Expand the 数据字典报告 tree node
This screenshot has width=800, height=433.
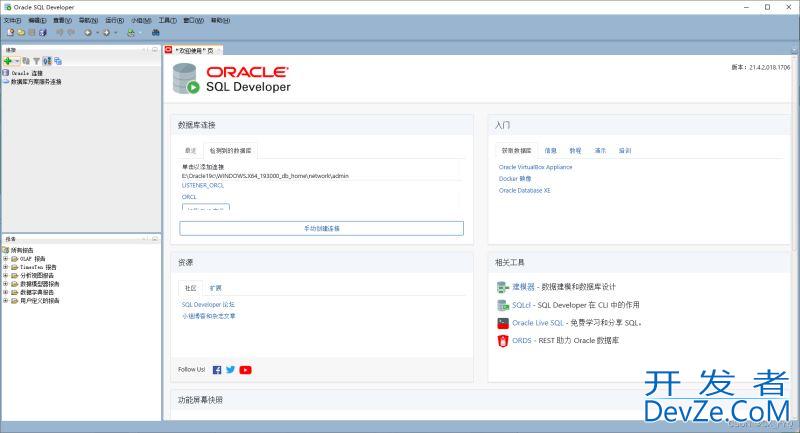pos(6,292)
